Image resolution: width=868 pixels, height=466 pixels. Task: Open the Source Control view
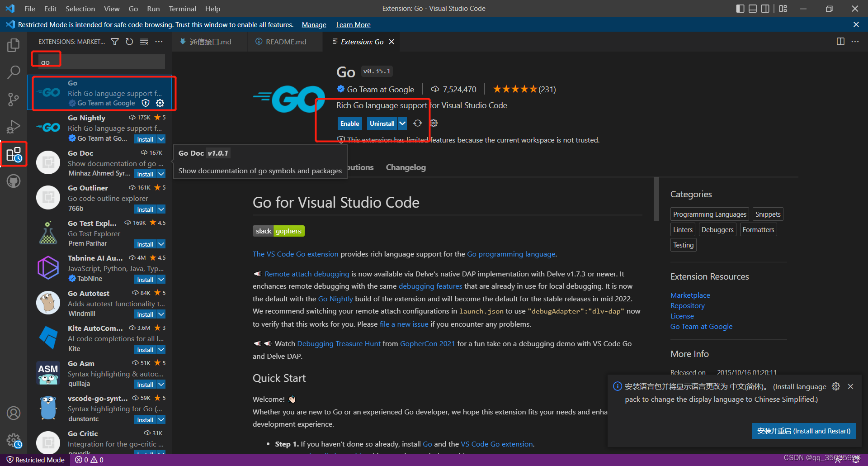[x=14, y=100]
